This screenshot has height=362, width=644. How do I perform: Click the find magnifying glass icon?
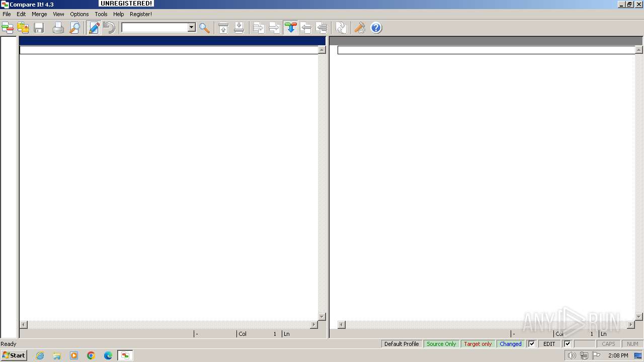[204, 28]
